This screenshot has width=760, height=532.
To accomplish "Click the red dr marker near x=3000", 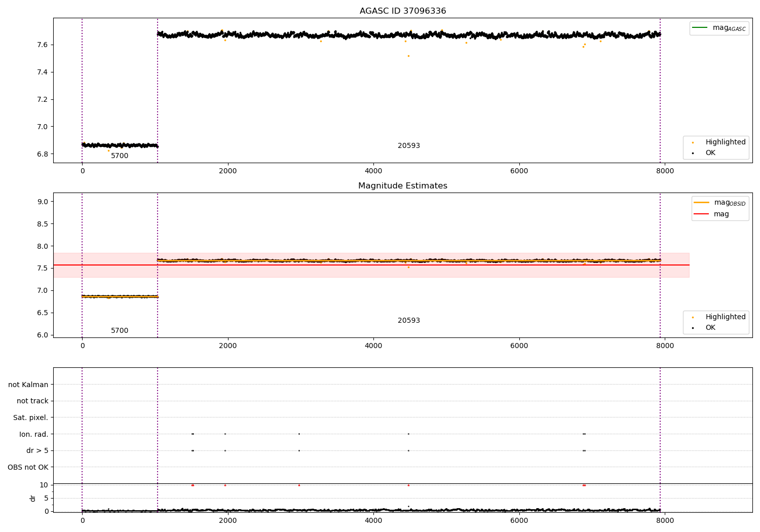I will pos(299,485).
